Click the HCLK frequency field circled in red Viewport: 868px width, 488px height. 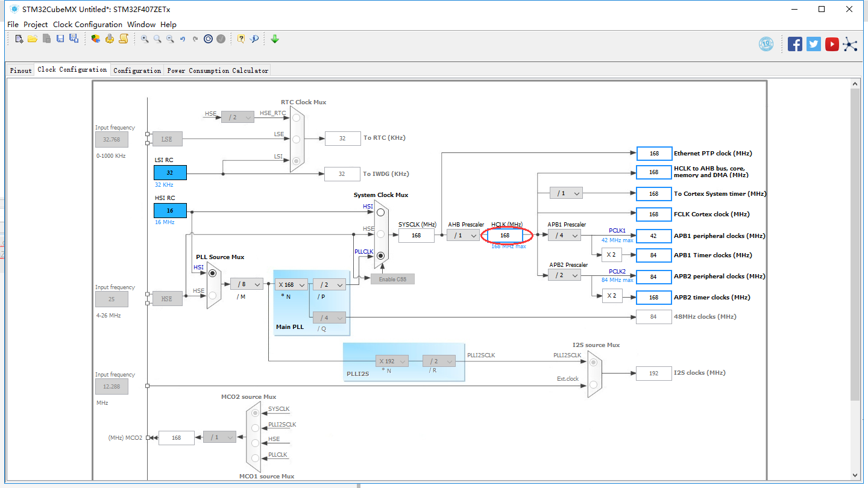point(505,235)
